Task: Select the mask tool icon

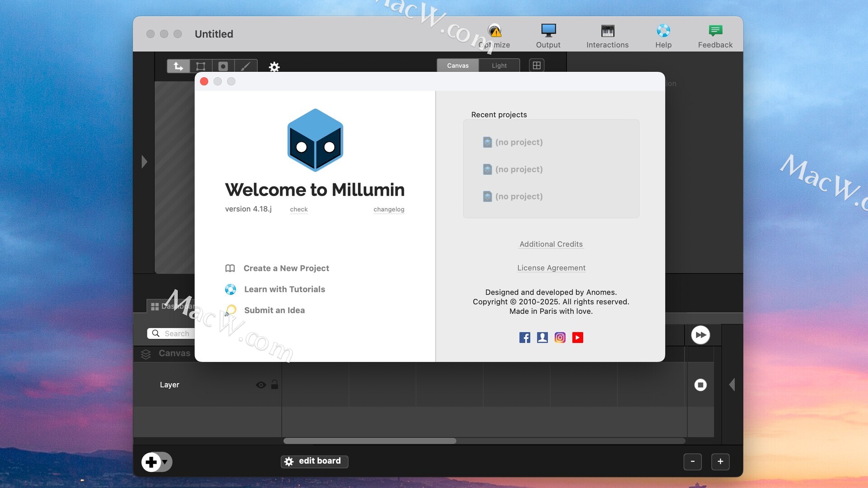Action: (223, 66)
